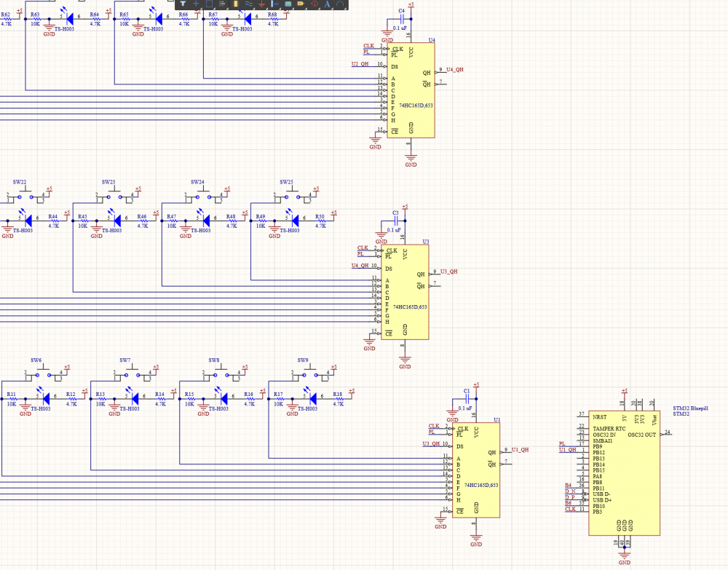
Task: Click the green device part icon
Action: coord(288,4)
